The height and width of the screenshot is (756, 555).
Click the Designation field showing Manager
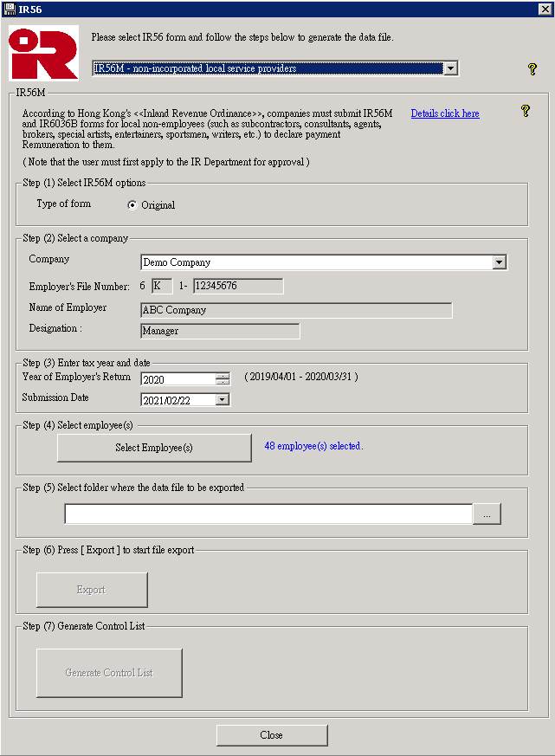[x=220, y=331]
